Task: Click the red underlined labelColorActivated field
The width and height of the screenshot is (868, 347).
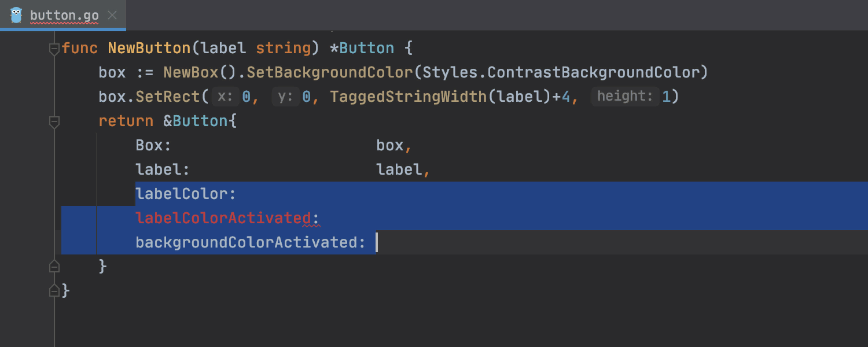Action: 223,218
